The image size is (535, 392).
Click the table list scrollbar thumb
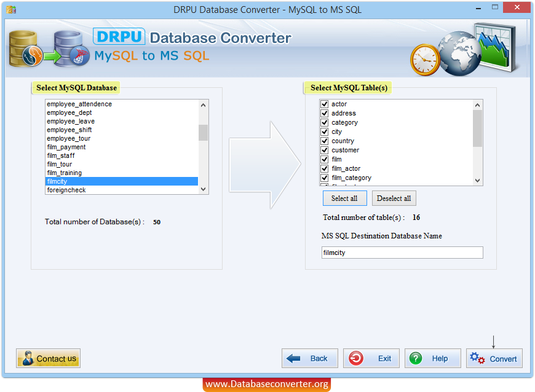click(x=478, y=128)
